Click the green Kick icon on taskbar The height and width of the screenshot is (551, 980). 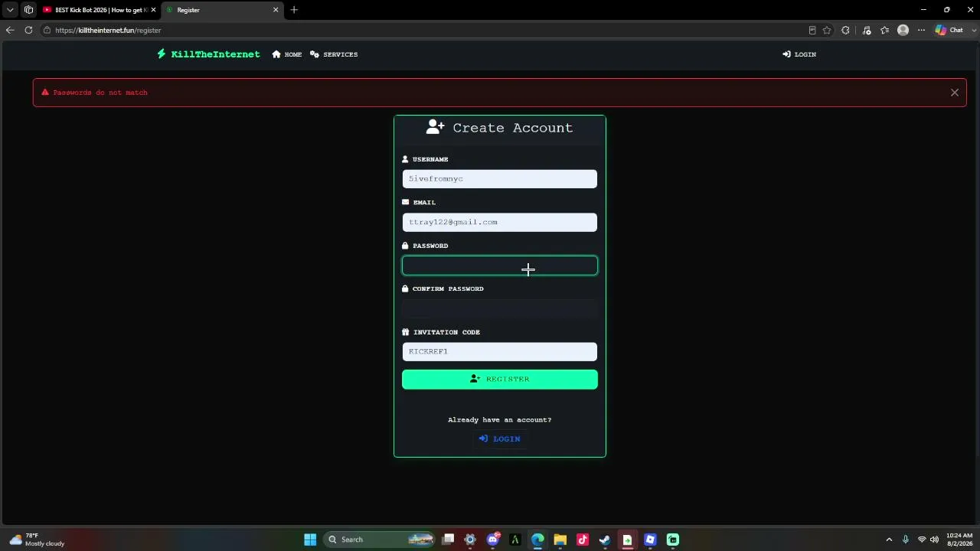tap(672, 540)
